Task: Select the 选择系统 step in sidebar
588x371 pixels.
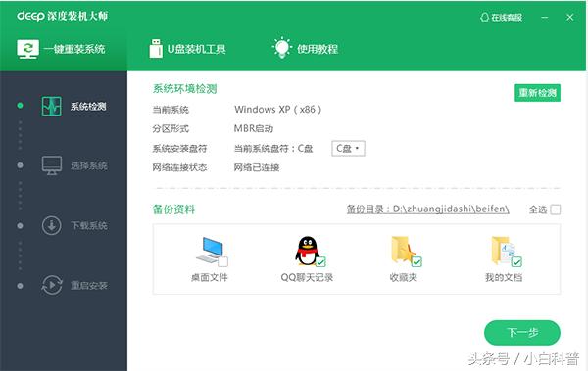Action: pos(73,165)
